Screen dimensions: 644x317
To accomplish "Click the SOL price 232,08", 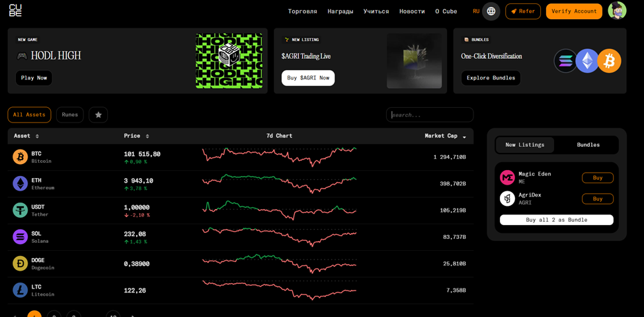I will click(135, 234).
